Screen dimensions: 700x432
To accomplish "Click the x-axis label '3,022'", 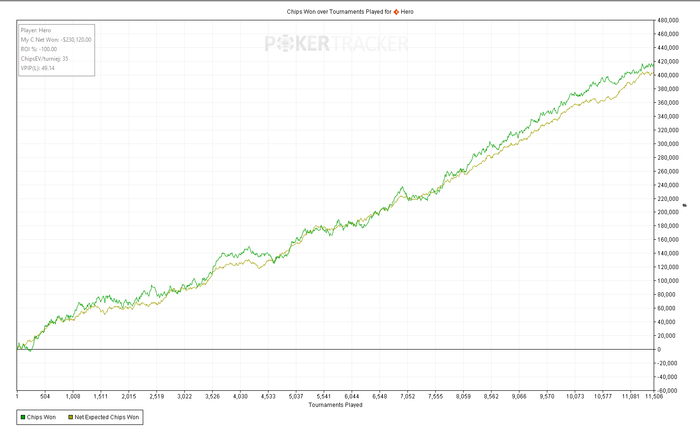I will (x=184, y=396).
